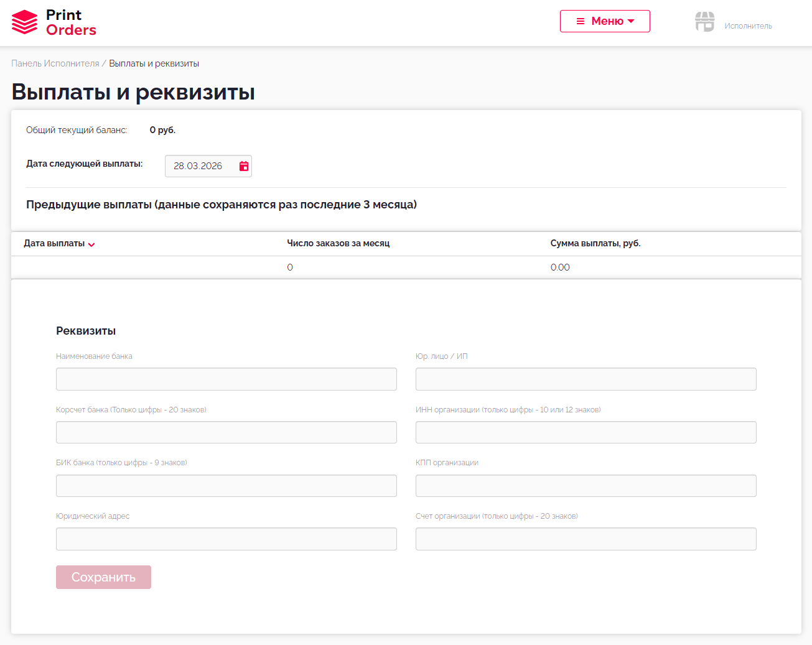Click the Print Orders stacked layers logo
This screenshot has width=812, height=645.
pyautogui.click(x=24, y=22)
